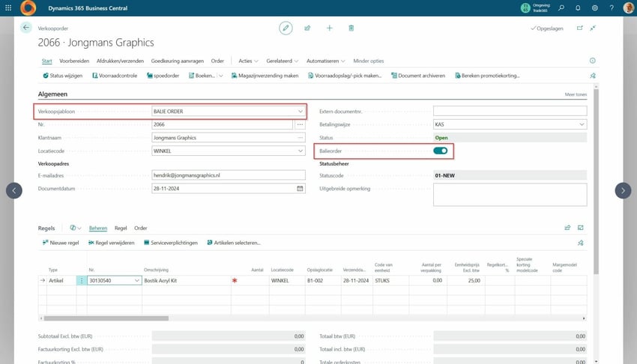The width and height of the screenshot is (637, 364).
Task: Show the FactBox info pane icon
Action: pyautogui.click(x=593, y=61)
